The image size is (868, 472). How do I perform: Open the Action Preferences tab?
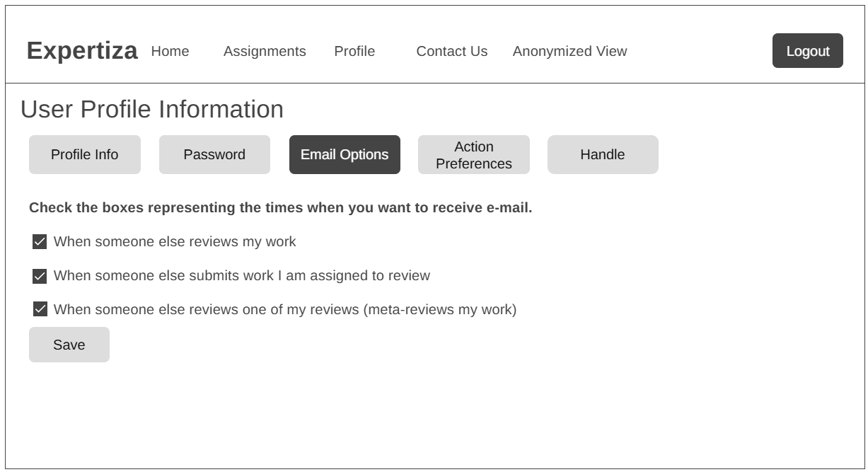(x=473, y=154)
